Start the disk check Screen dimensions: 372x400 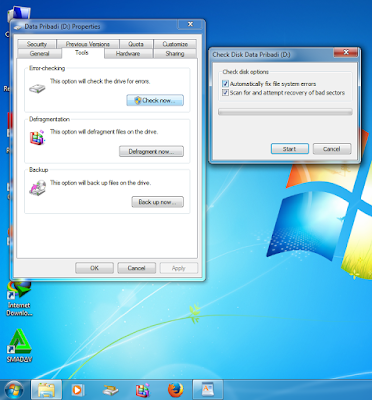290,149
